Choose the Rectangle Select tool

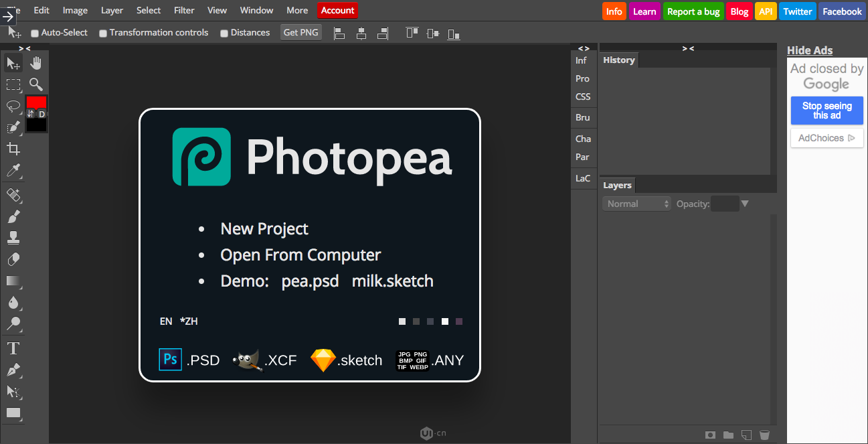13,84
